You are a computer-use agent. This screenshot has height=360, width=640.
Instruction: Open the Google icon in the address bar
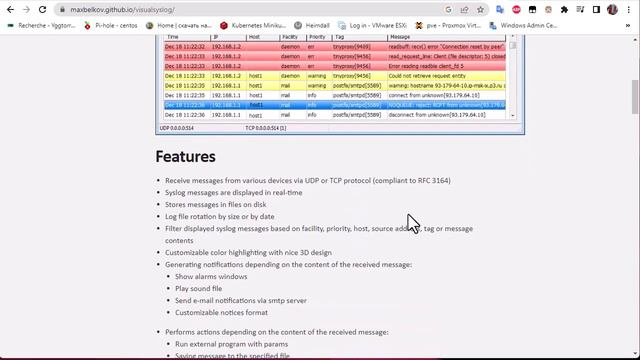(448, 9)
